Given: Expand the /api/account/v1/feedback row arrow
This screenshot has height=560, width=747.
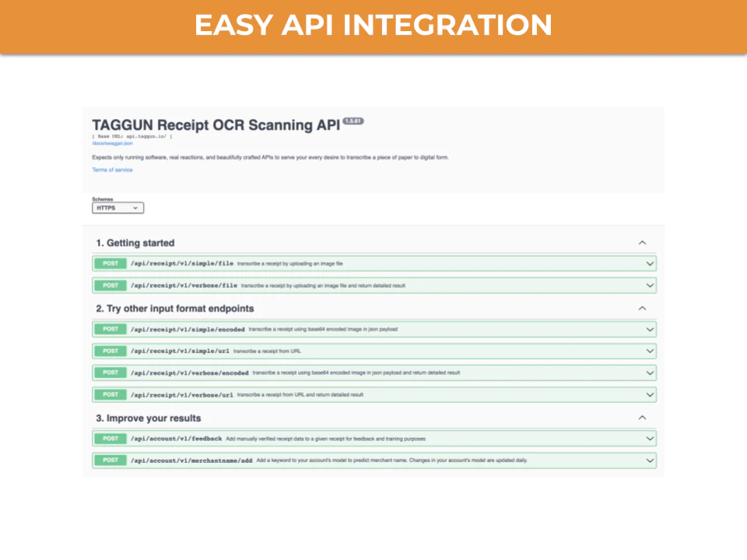Looking at the screenshot, I should point(650,439).
